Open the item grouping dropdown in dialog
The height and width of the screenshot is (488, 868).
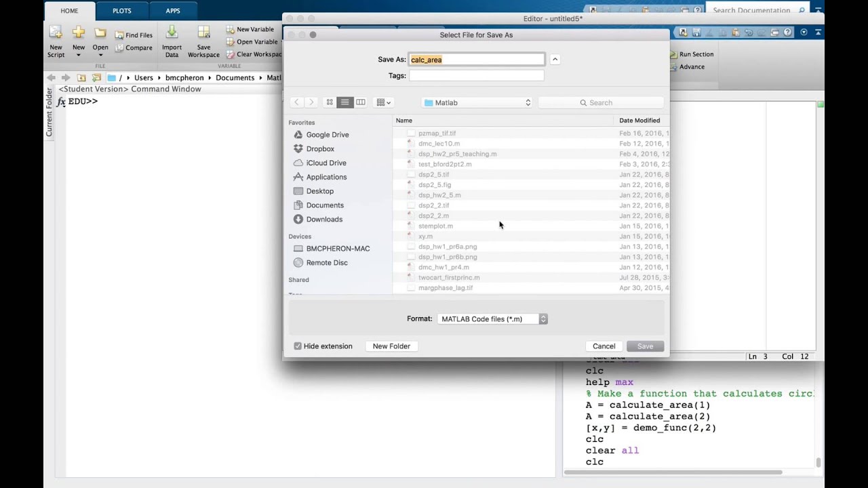pos(383,102)
